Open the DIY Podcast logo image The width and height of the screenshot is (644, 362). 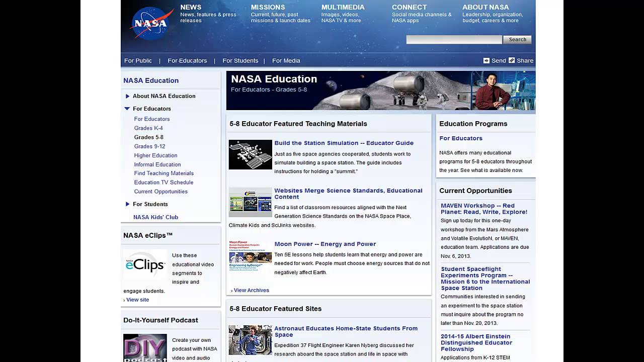point(145,348)
